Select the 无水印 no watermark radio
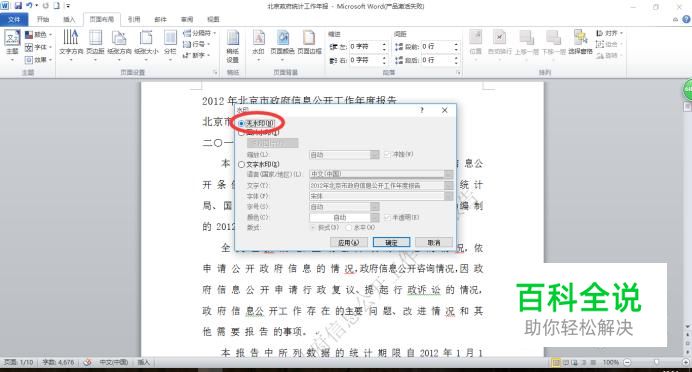 pyautogui.click(x=241, y=124)
